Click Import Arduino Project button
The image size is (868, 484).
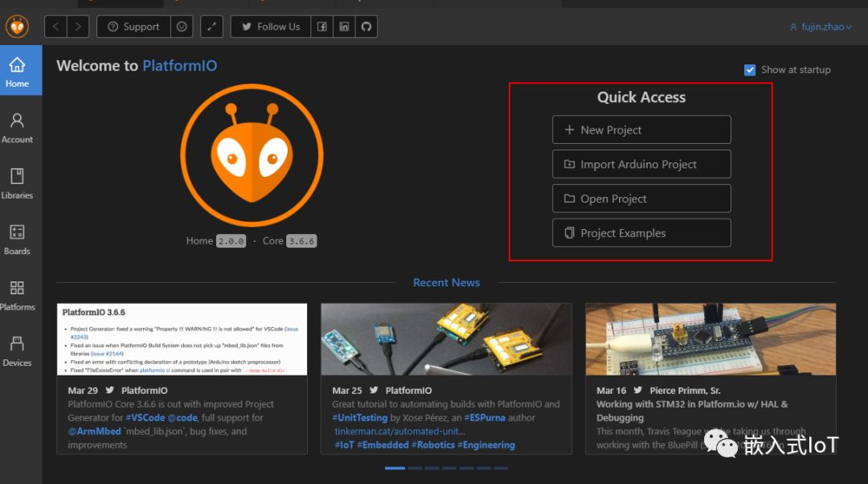click(641, 164)
